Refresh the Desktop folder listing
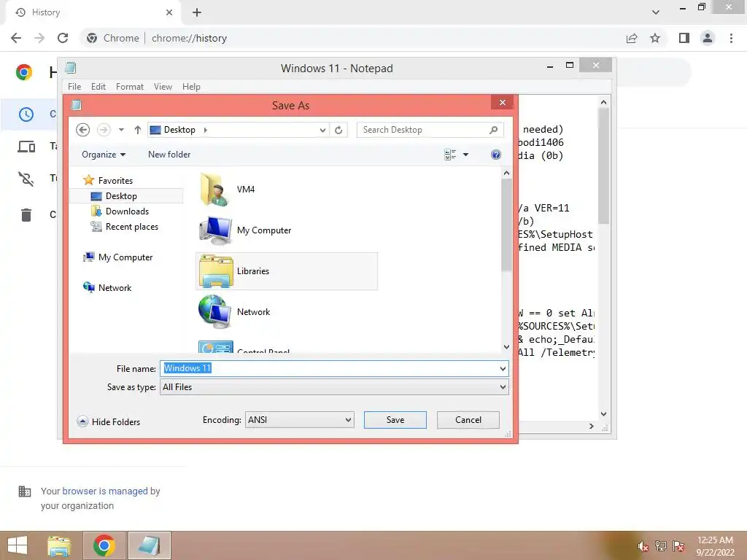 click(x=338, y=130)
